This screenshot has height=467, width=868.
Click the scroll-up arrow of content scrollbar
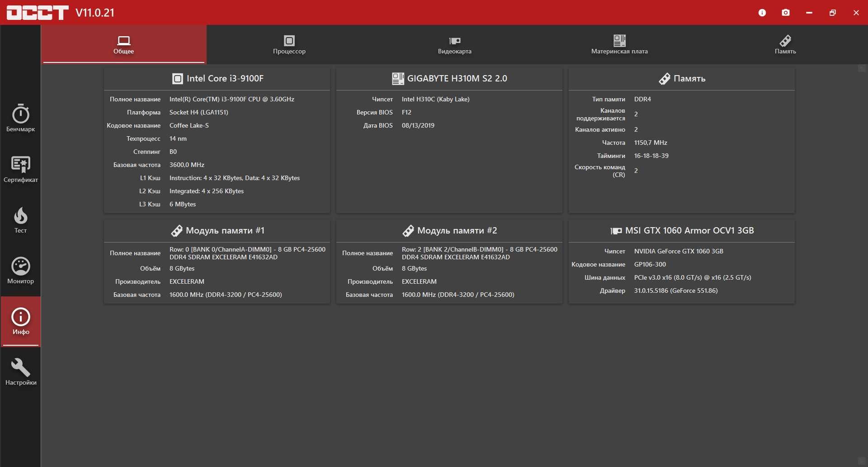coord(862,69)
